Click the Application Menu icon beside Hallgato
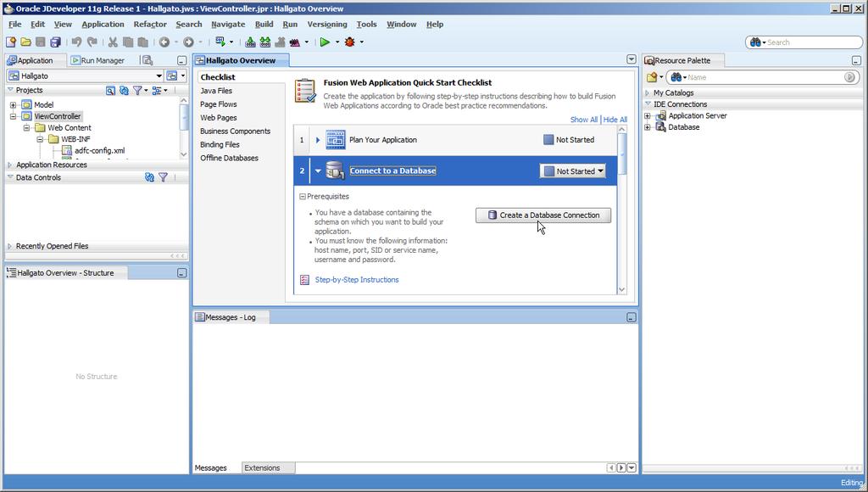 [x=172, y=75]
